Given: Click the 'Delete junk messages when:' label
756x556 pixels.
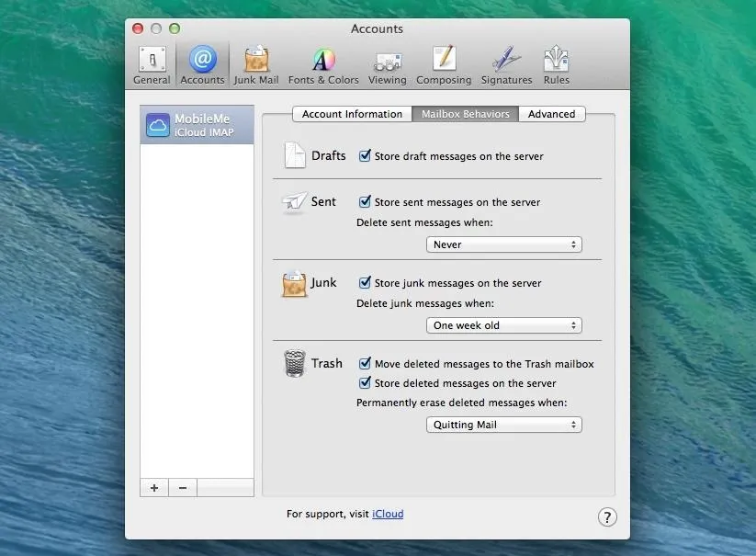Looking at the screenshot, I should click(424, 304).
